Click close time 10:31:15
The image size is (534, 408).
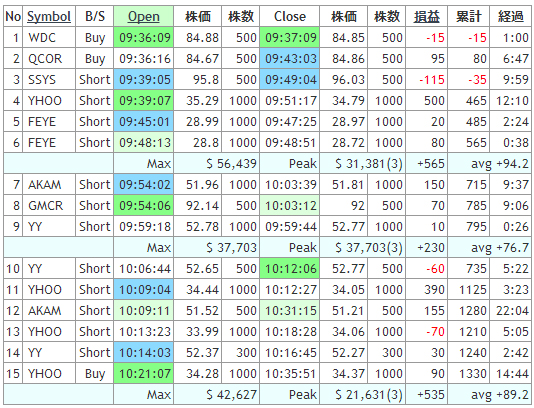pos(289,310)
